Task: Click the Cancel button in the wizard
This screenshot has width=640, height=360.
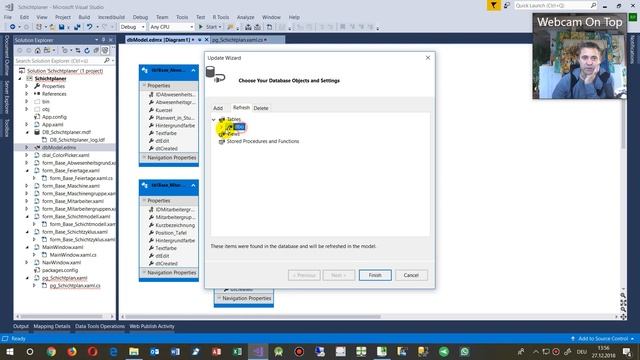Action: 411,275
